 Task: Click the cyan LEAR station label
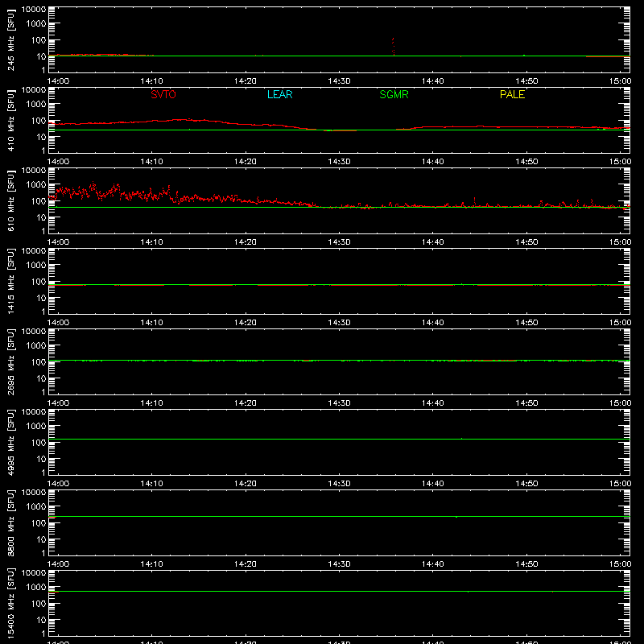click(x=279, y=94)
